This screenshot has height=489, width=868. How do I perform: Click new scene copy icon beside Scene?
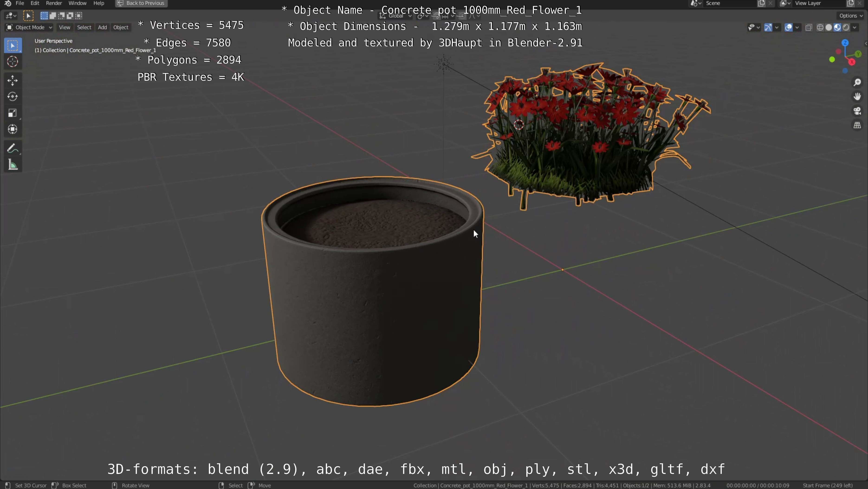761,3
